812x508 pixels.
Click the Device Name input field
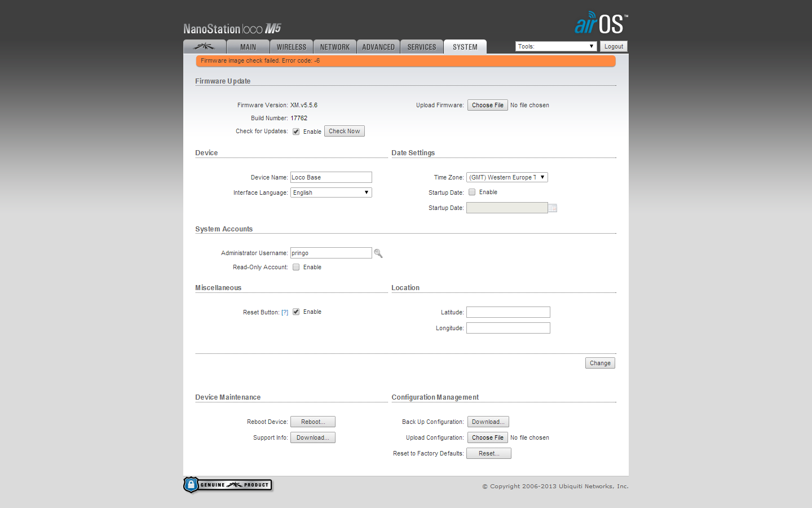(x=331, y=177)
